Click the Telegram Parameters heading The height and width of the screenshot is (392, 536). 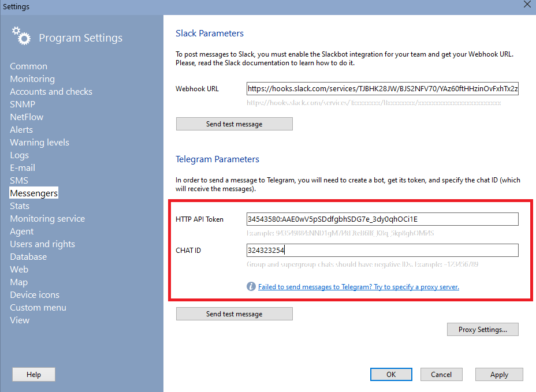217,159
